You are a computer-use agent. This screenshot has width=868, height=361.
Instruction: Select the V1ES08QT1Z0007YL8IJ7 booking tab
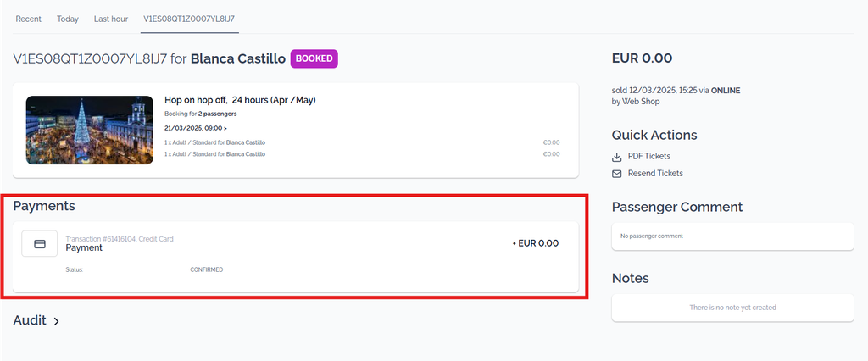[x=189, y=19]
